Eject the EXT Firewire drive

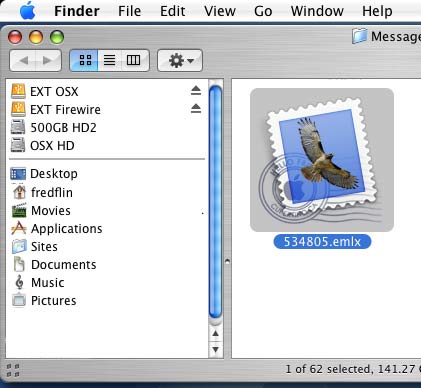(x=196, y=109)
